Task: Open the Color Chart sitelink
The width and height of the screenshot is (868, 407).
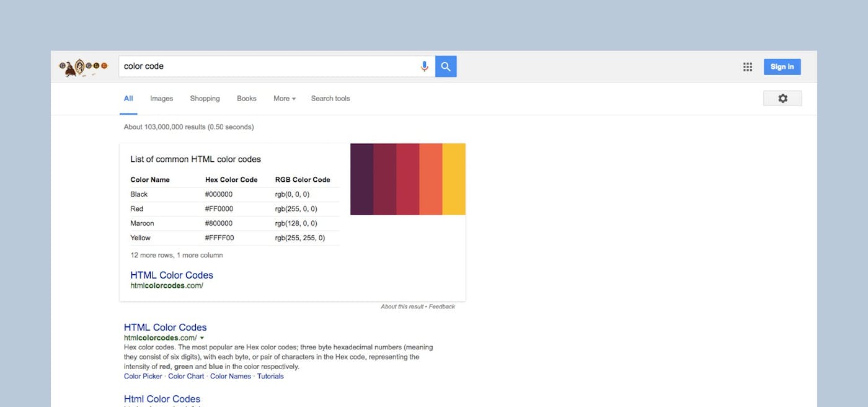Action: tap(186, 376)
